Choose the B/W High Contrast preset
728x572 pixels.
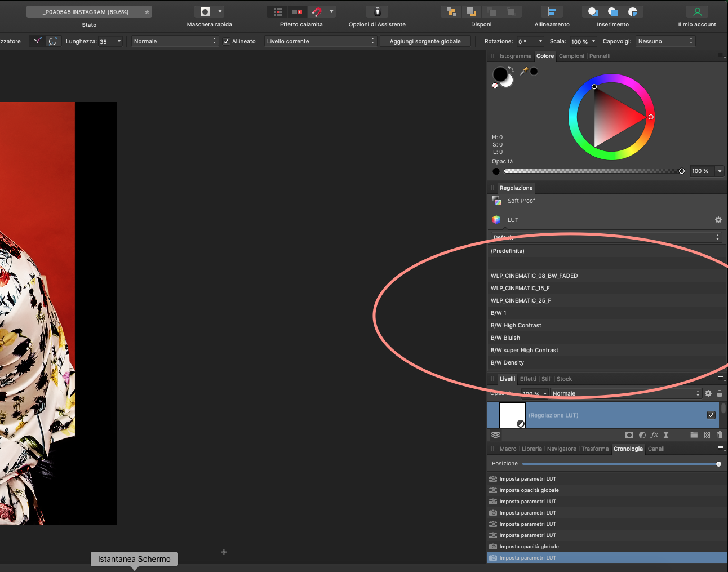(x=607, y=325)
